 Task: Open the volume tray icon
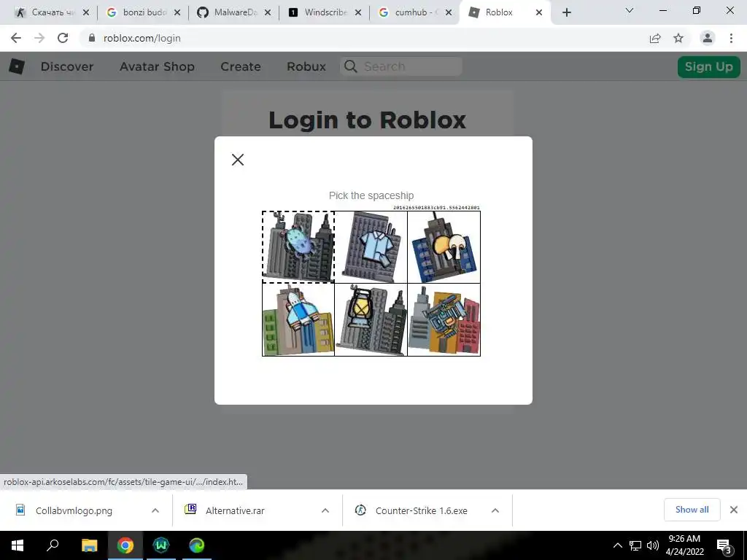(x=653, y=545)
